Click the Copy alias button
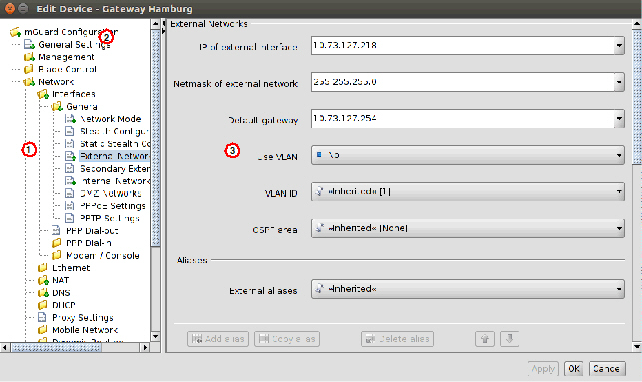This screenshot has width=642, height=382. (287, 339)
